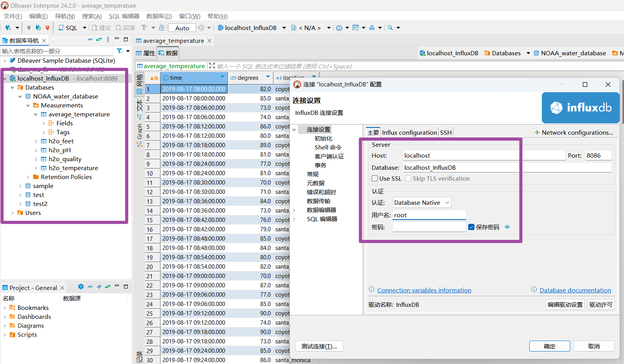Click the 用户名 username input field
The height and width of the screenshot is (364, 624).
tap(429, 215)
